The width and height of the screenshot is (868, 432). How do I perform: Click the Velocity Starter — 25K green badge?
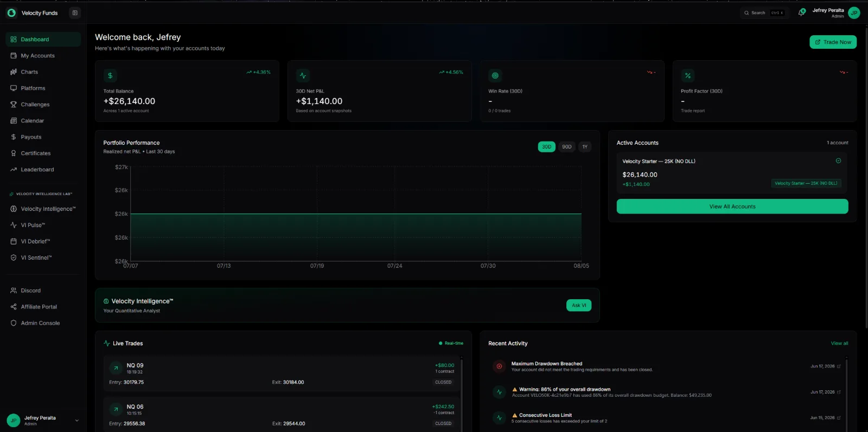pos(806,183)
